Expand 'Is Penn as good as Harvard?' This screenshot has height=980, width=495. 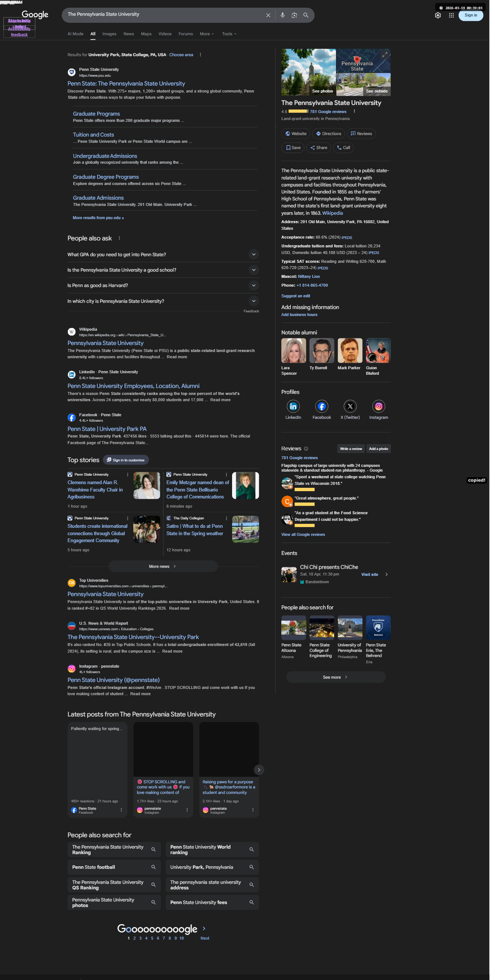pos(163,285)
